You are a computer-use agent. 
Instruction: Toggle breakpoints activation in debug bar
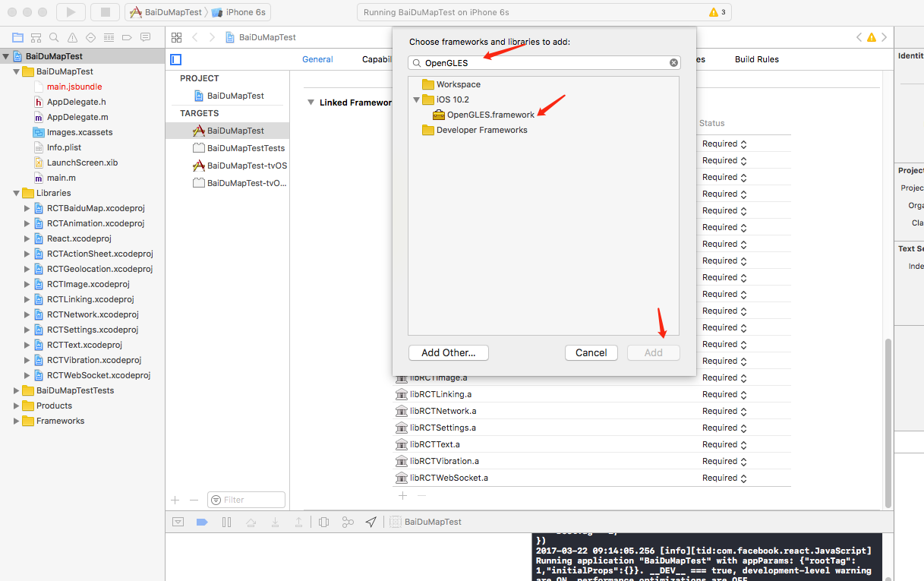202,522
